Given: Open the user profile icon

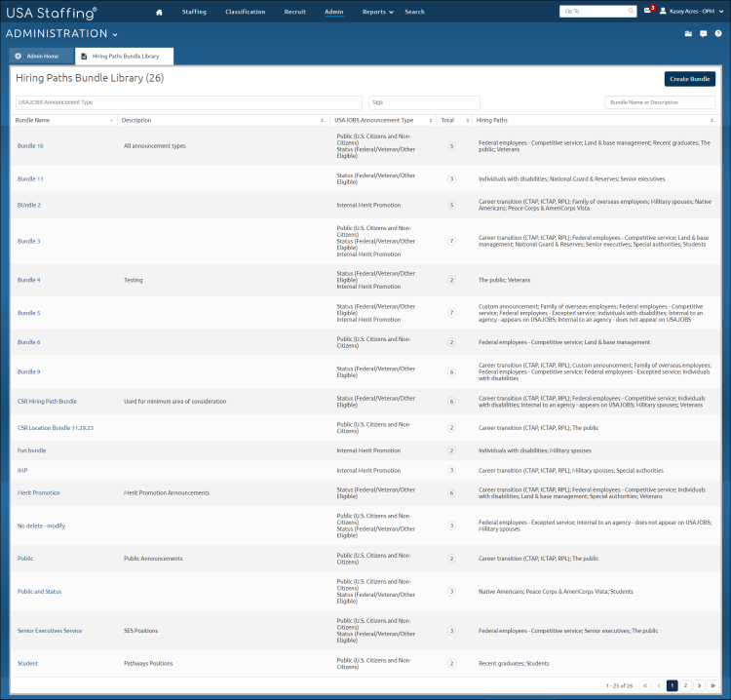Looking at the screenshot, I should (x=663, y=11).
